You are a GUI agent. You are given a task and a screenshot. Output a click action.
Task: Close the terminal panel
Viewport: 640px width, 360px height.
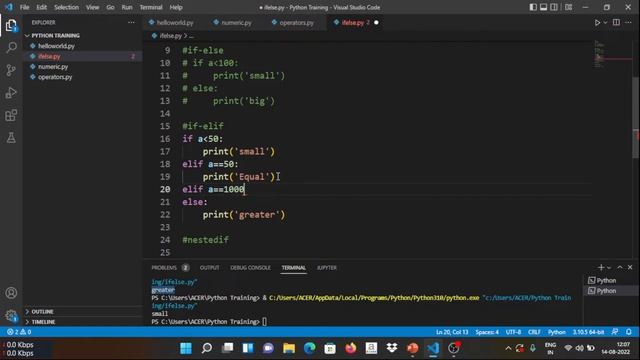click(x=630, y=267)
